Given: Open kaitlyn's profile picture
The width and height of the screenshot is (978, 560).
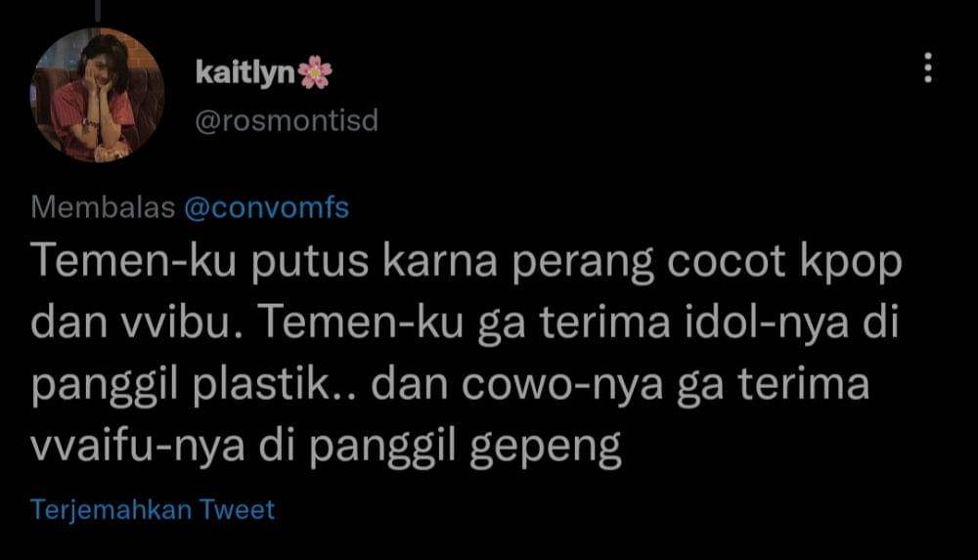Looking at the screenshot, I should (x=97, y=95).
